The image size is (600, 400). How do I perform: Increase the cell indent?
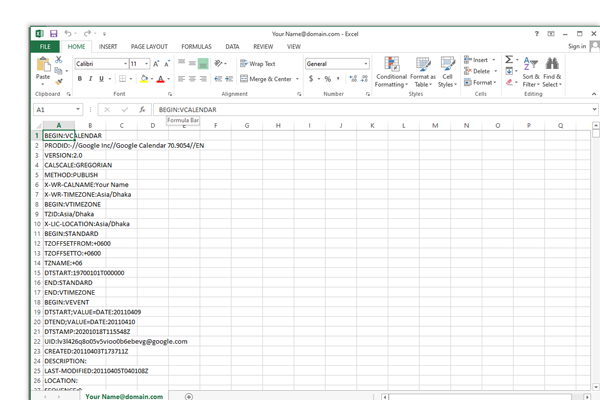click(x=229, y=79)
